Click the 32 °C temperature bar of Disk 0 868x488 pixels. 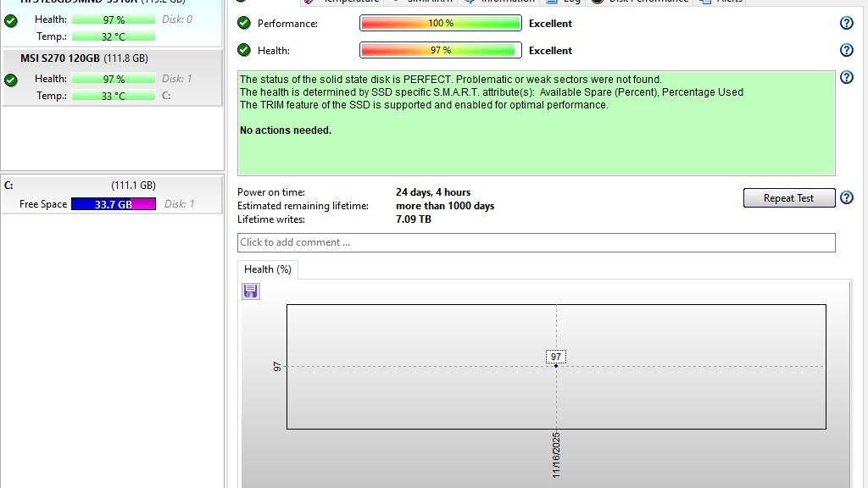point(113,36)
